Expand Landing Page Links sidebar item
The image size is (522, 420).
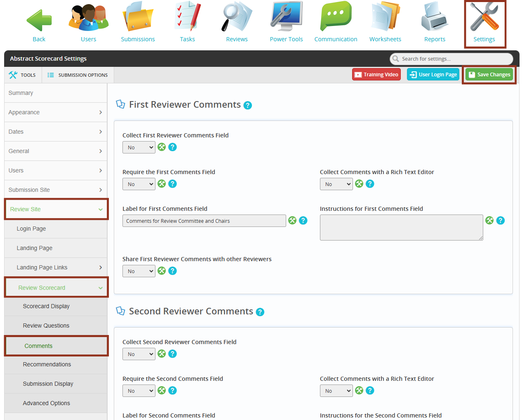(x=56, y=267)
